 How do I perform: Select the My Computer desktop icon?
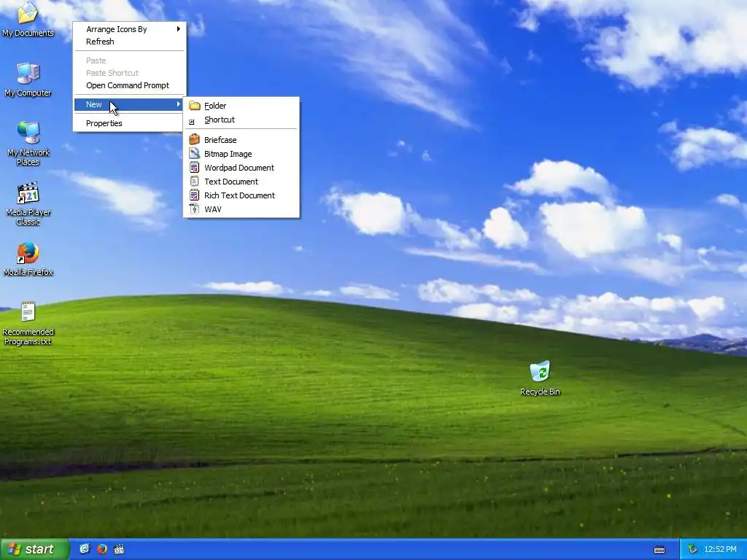[28, 79]
